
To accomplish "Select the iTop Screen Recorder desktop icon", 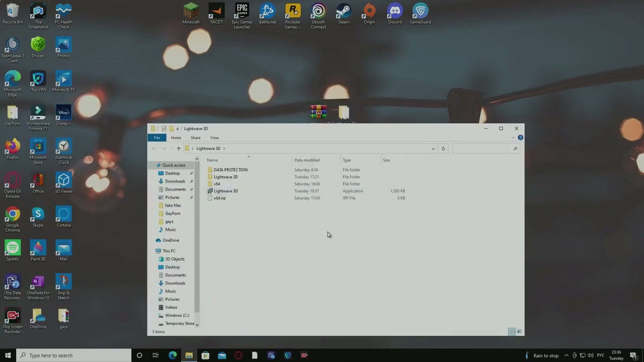I will pyautogui.click(x=13, y=321).
